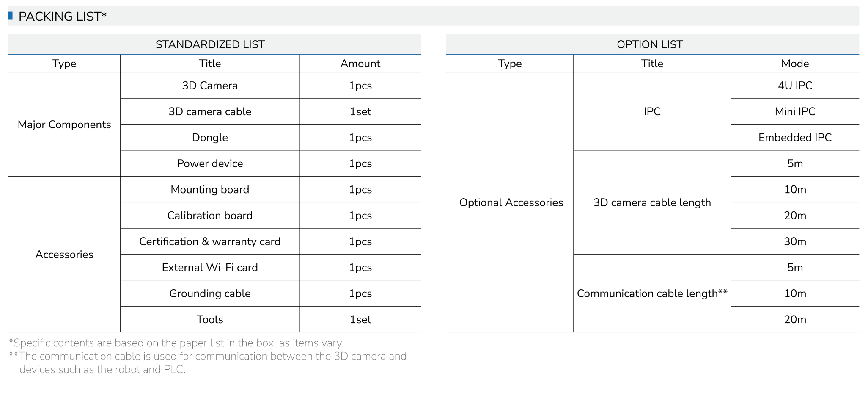868x393 pixels.
Task: Click the Dongle title cell
Action: [210, 138]
